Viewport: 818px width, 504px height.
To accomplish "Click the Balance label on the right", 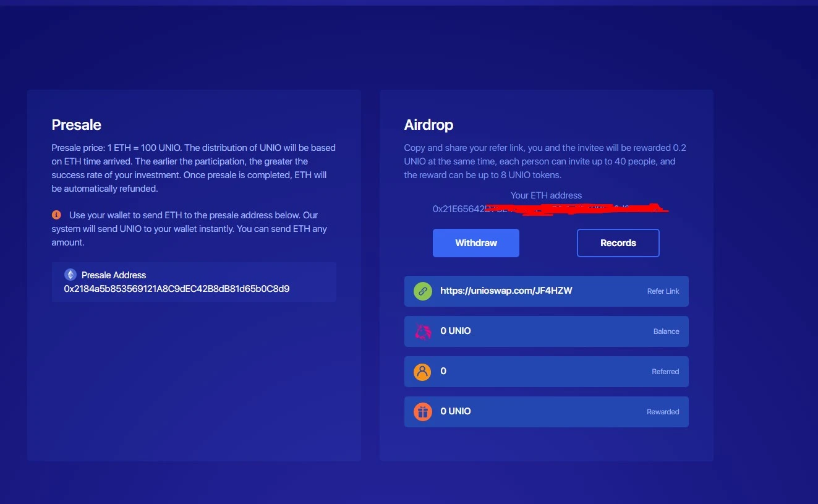I will coord(666,331).
